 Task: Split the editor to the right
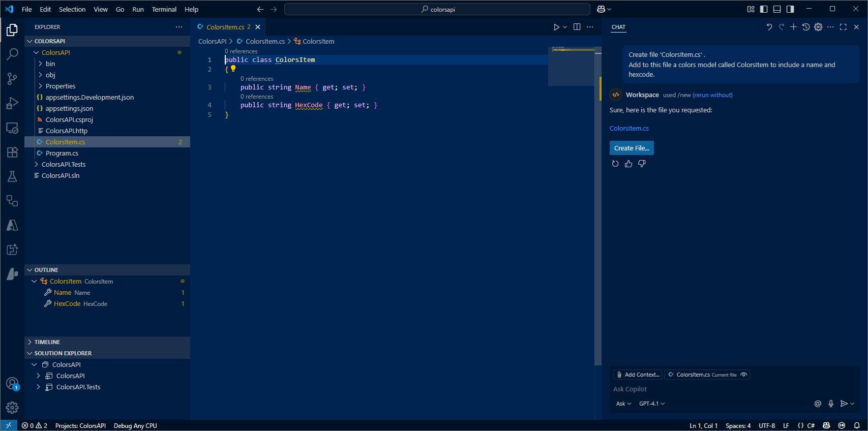(577, 27)
